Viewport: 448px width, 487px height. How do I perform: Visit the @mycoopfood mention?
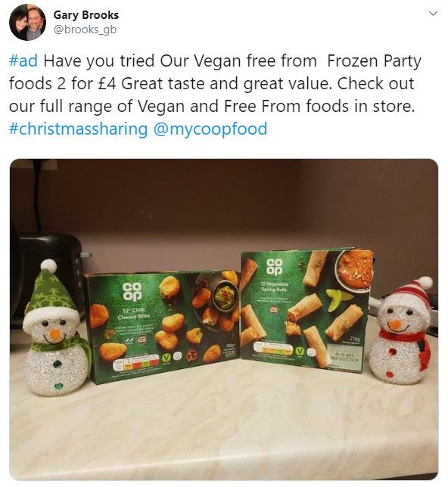pos(210,129)
